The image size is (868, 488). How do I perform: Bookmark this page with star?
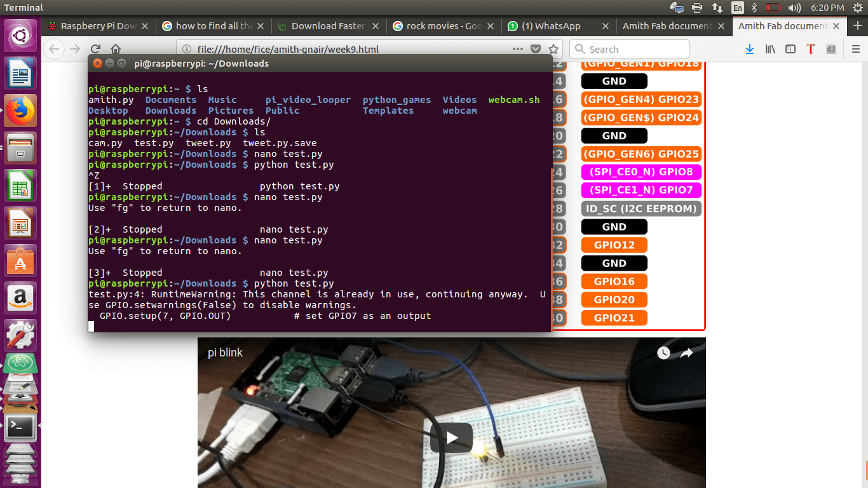coord(553,49)
